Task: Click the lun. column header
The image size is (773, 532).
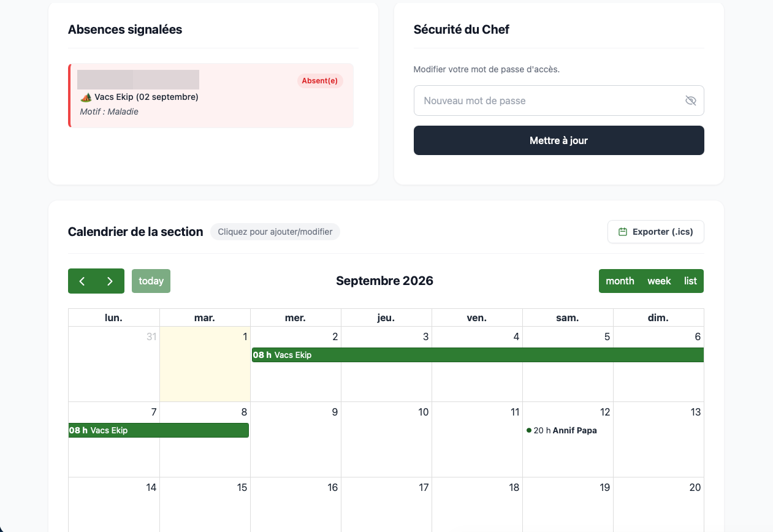Action: (114, 317)
